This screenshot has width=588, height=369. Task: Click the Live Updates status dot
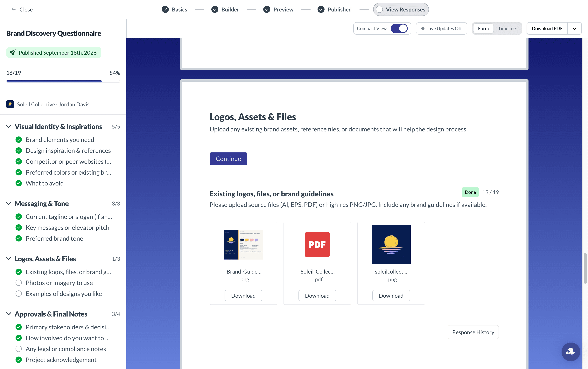[x=423, y=29]
